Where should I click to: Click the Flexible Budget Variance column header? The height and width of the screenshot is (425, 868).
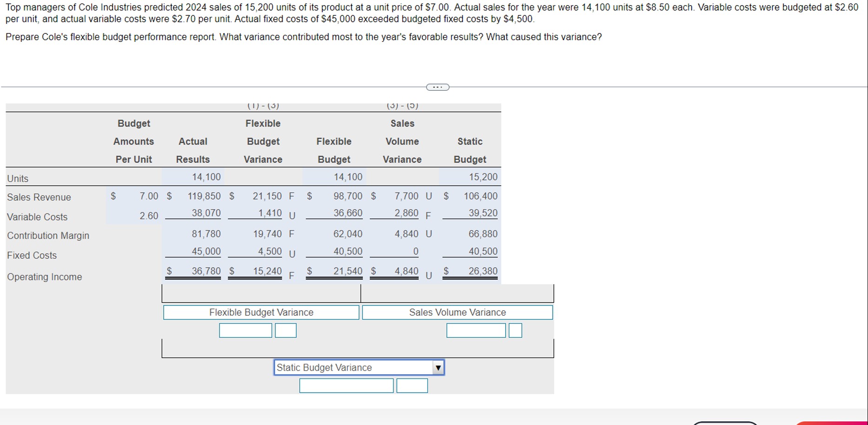(x=263, y=141)
